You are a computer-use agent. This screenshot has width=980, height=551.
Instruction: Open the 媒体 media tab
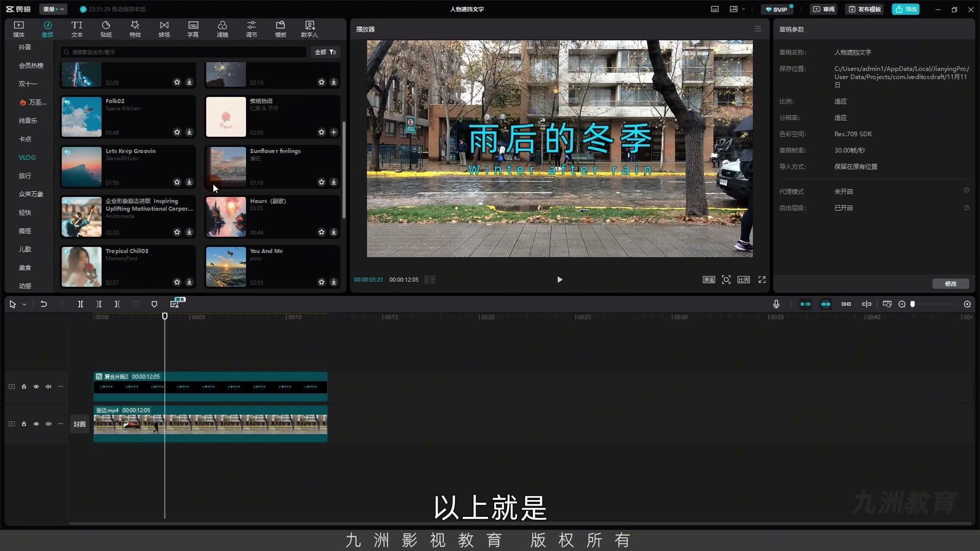click(18, 29)
